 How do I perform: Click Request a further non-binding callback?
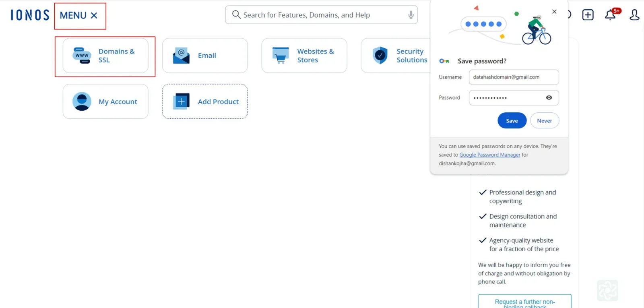[525, 302]
